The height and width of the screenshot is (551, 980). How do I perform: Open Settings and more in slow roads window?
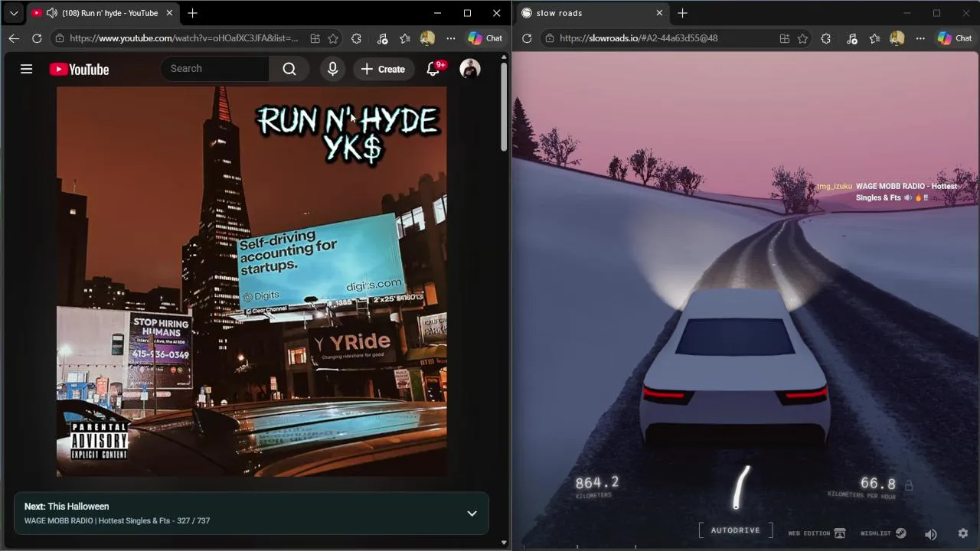[x=920, y=38]
